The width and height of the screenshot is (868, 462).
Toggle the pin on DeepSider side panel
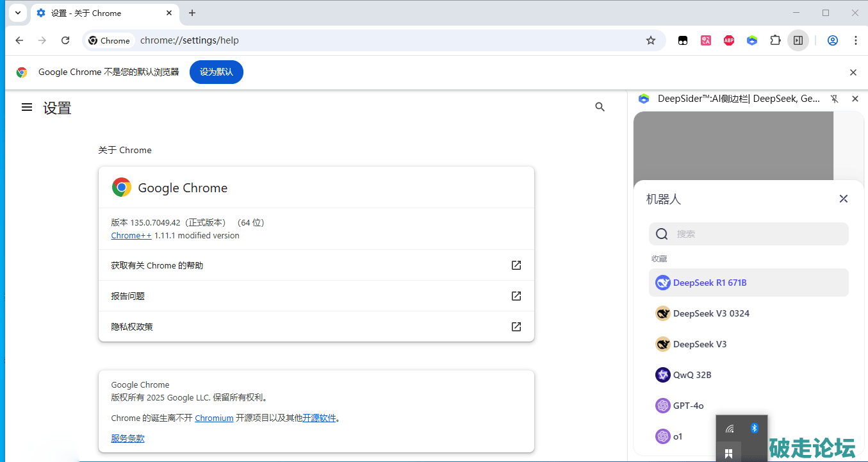(x=834, y=99)
